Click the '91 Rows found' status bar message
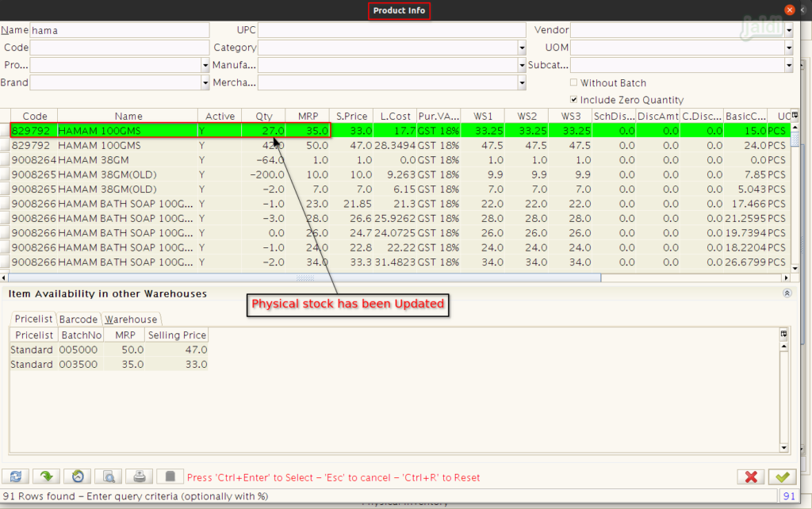Viewport: 812px width, 509px height. [x=135, y=496]
